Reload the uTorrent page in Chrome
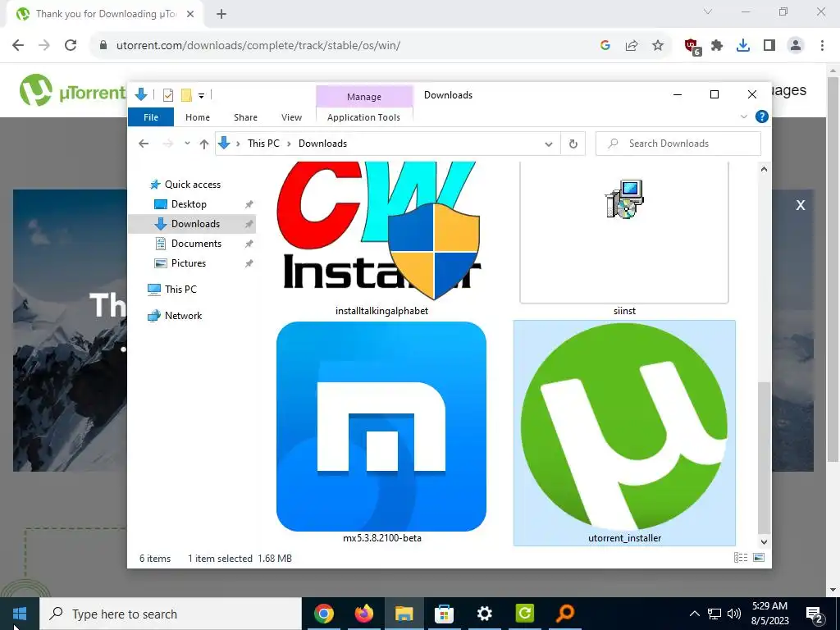Screen dimensions: 840x630 coord(71,46)
